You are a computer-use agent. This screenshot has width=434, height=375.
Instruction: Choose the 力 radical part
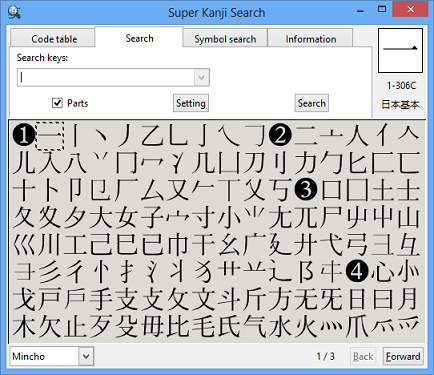coord(306,162)
